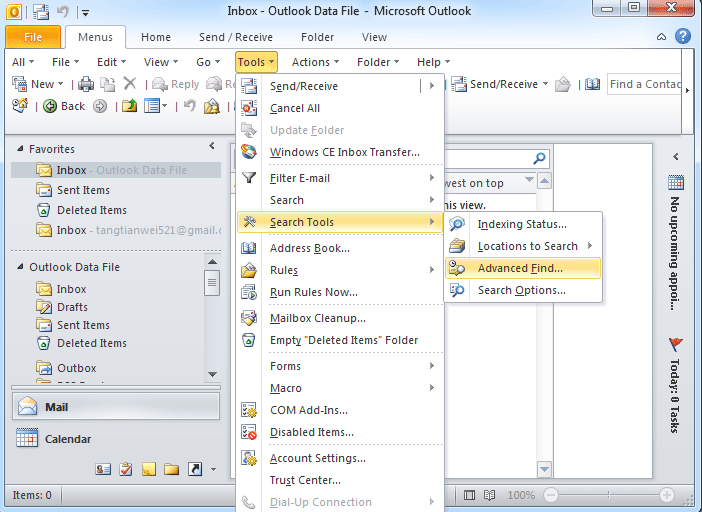Image resolution: width=702 pixels, height=512 pixels.
Task: Click the Undo icon in second toolbar row
Action: click(190, 106)
